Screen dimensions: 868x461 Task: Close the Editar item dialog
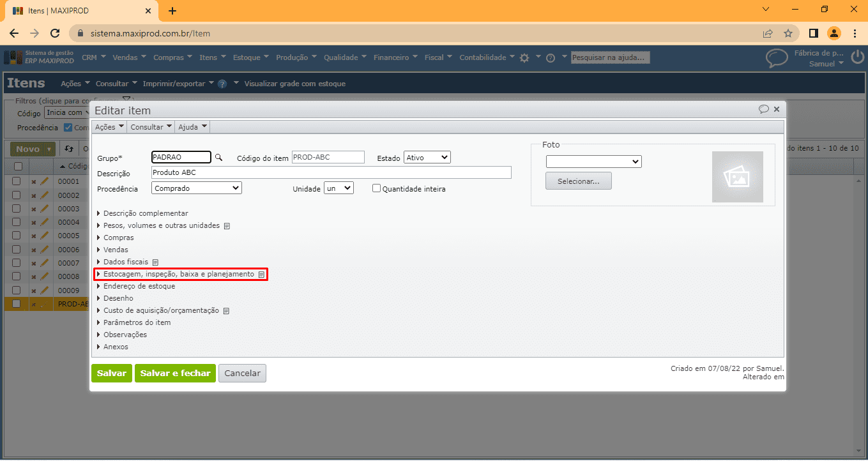[777, 109]
